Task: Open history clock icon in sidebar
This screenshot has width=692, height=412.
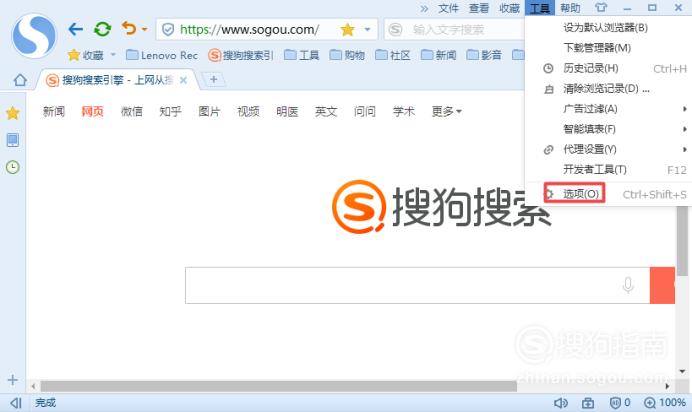Action: (13, 167)
